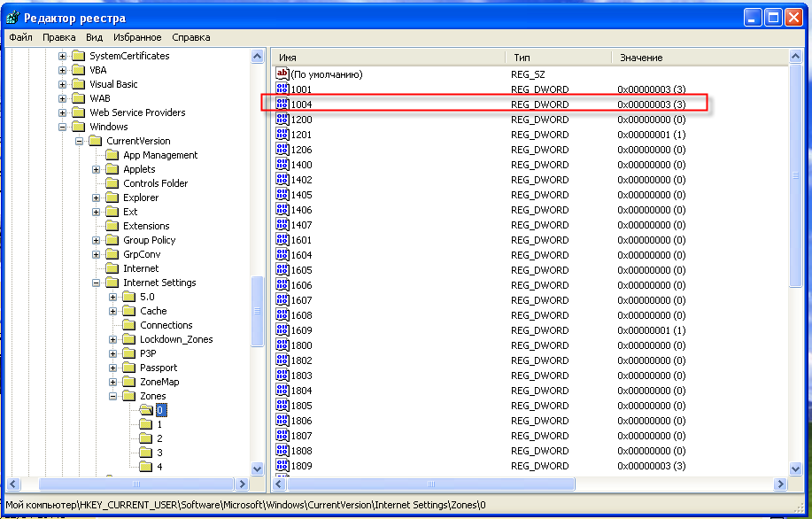
Task: Open the Справка menu
Action: [191, 37]
